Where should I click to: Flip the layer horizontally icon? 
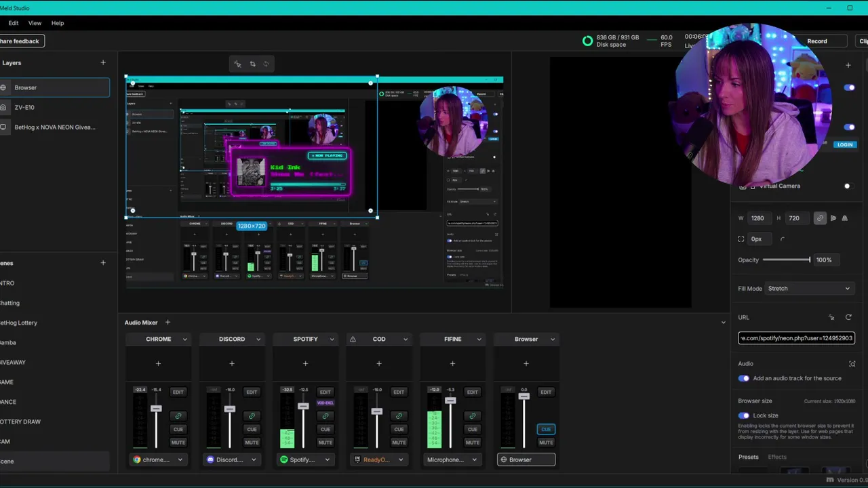tap(833, 218)
